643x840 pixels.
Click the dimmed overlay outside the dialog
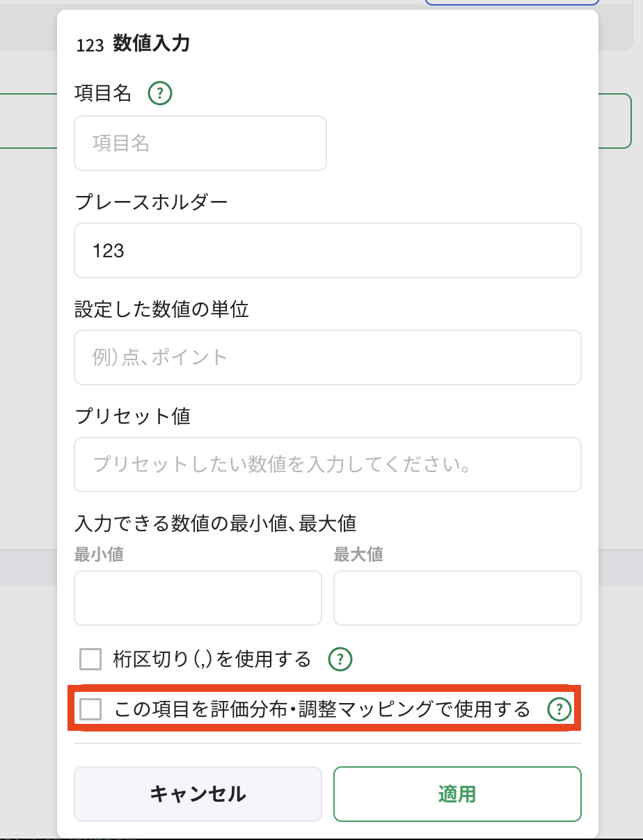point(28,417)
